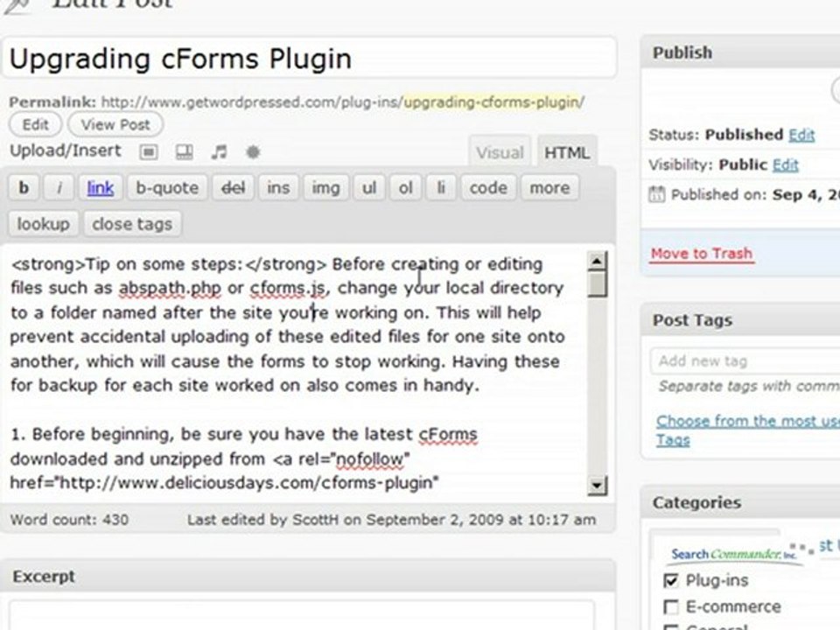
Task: Click the highlighted permalink slug upgrading-cforms-plugin
Action: click(x=491, y=101)
